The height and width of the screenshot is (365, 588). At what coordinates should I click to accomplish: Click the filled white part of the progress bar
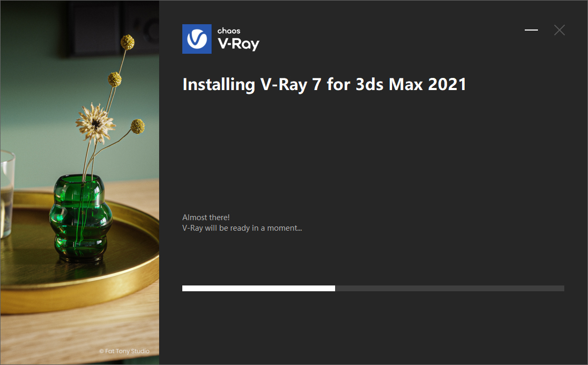259,288
